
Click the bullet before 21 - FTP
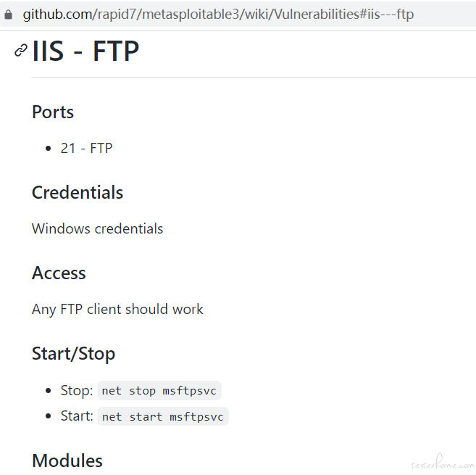pyautogui.click(x=48, y=149)
